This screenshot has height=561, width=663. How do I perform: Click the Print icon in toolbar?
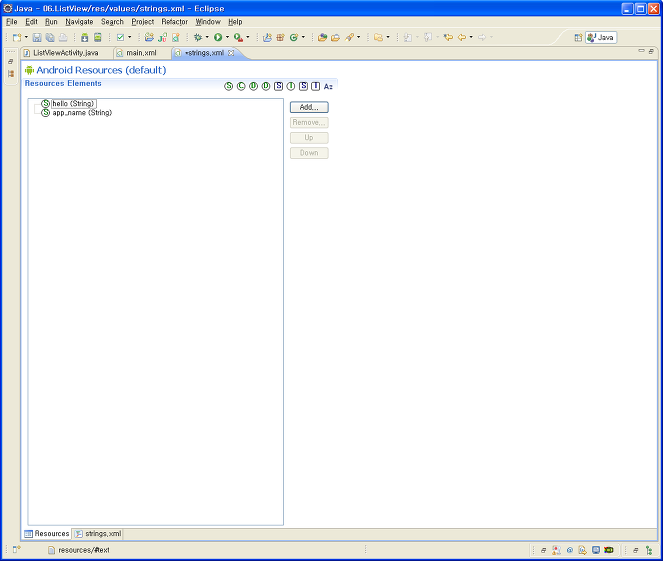pyautogui.click(x=63, y=38)
